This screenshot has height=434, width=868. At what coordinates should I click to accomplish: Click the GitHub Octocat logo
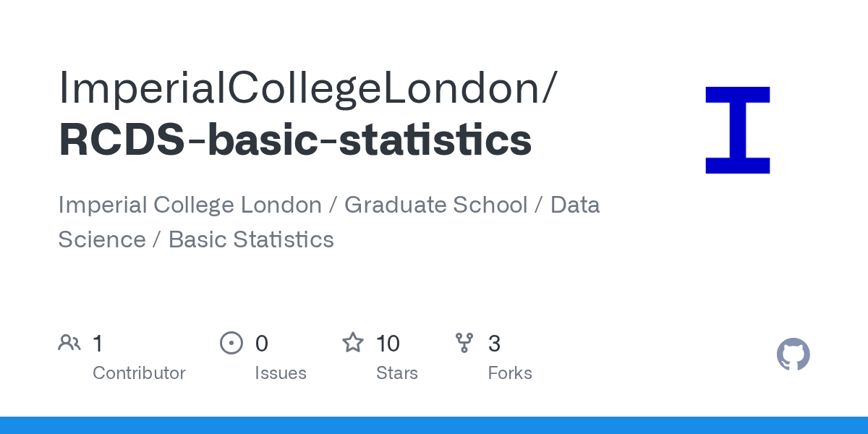(793, 354)
